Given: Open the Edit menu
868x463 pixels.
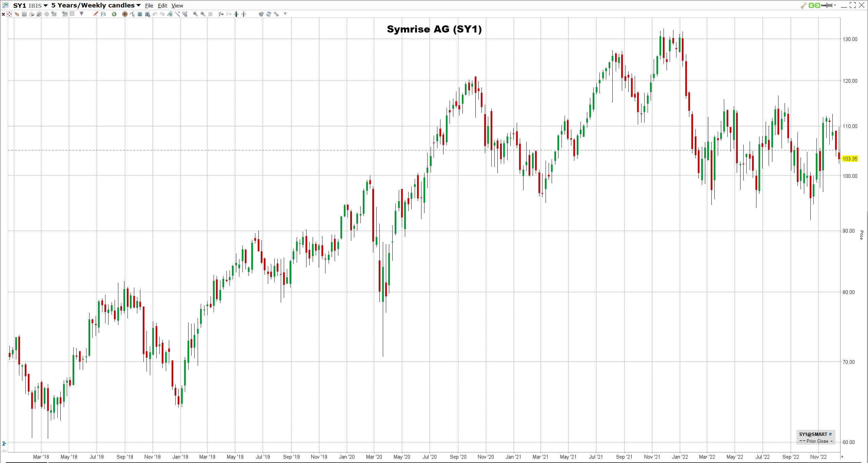Looking at the screenshot, I should click(x=162, y=6).
